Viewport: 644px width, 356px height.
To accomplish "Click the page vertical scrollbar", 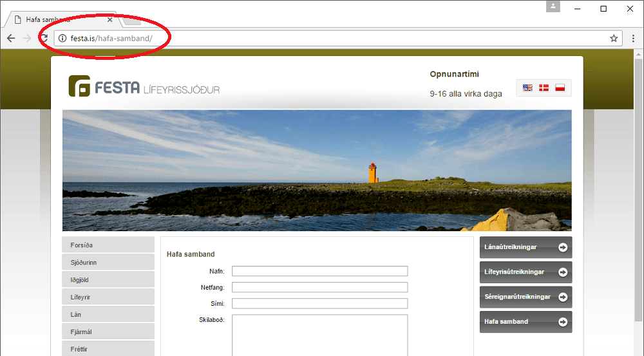I will [x=638, y=189].
